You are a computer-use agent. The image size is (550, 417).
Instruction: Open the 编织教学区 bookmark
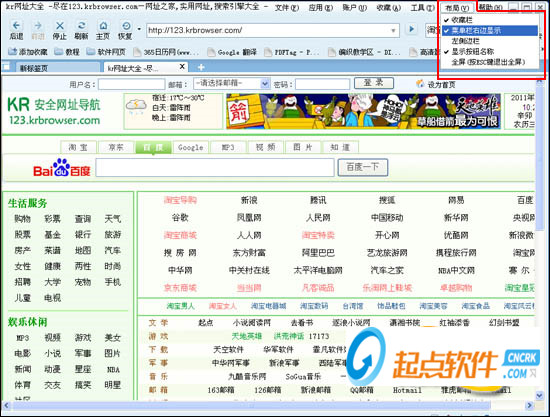point(365,52)
